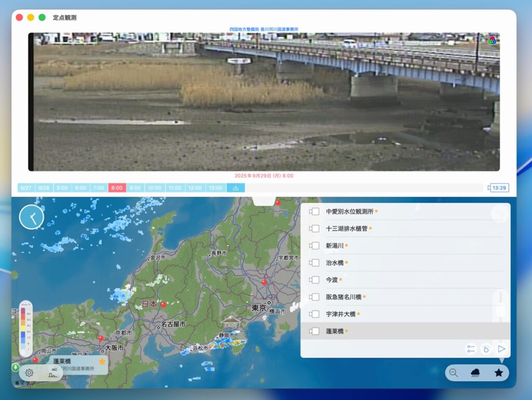Click the RGB color filter icon on camera image
The width and height of the screenshot is (532, 400).
pyautogui.click(x=492, y=40)
